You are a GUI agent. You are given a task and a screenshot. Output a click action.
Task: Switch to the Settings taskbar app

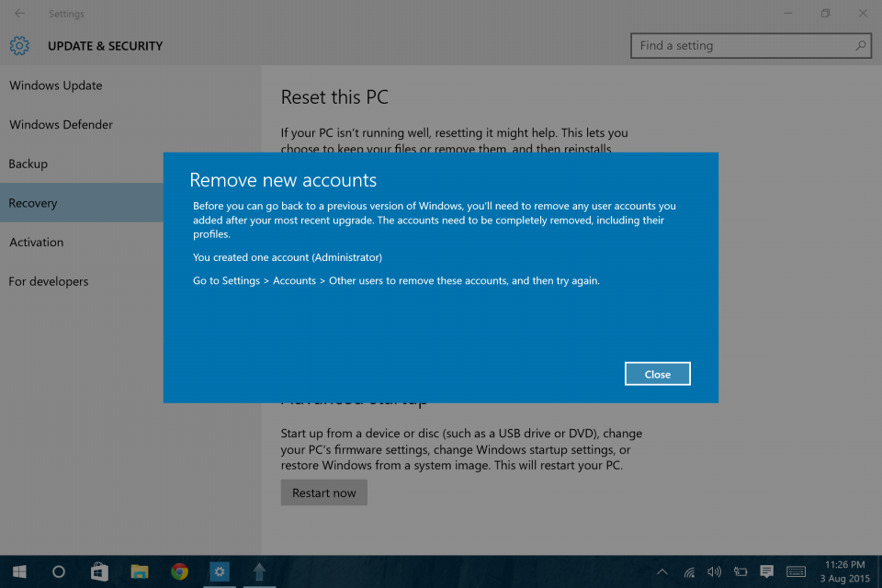click(220, 571)
